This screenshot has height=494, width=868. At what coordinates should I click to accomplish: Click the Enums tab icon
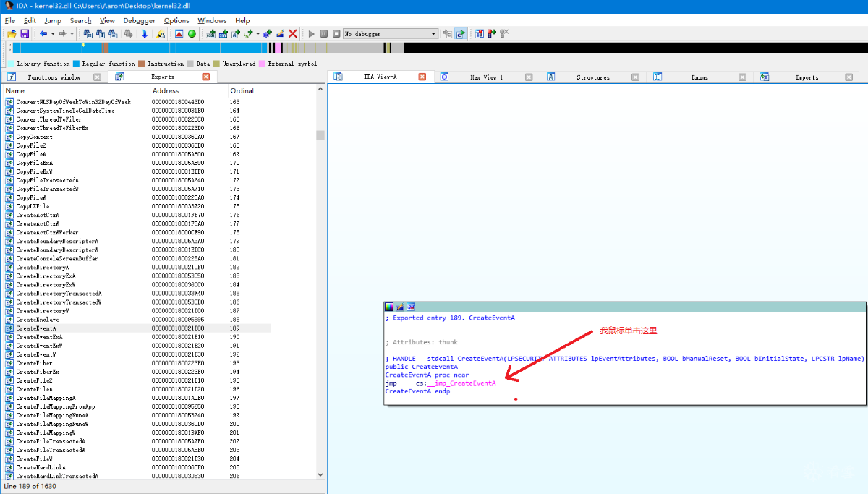click(x=658, y=77)
